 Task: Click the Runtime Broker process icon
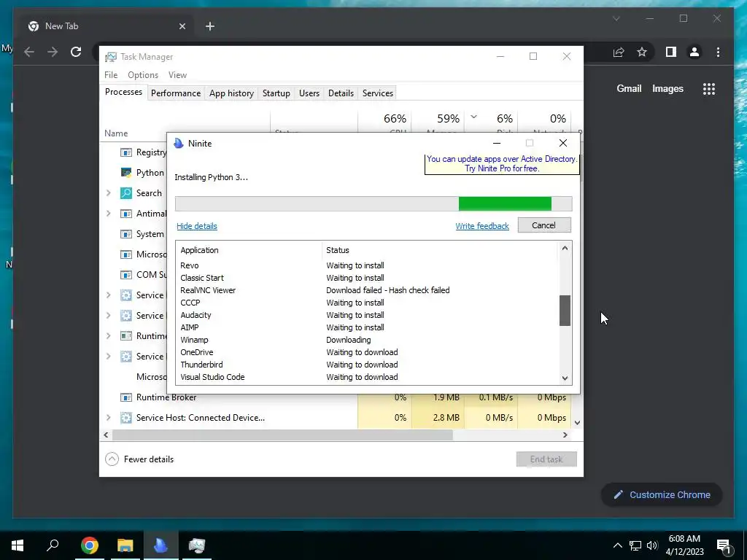[x=125, y=397]
